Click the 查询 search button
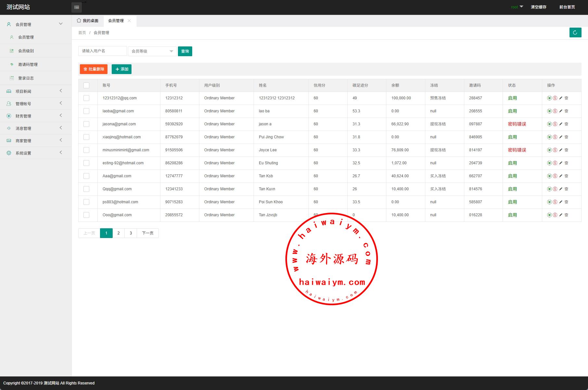 click(x=185, y=51)
